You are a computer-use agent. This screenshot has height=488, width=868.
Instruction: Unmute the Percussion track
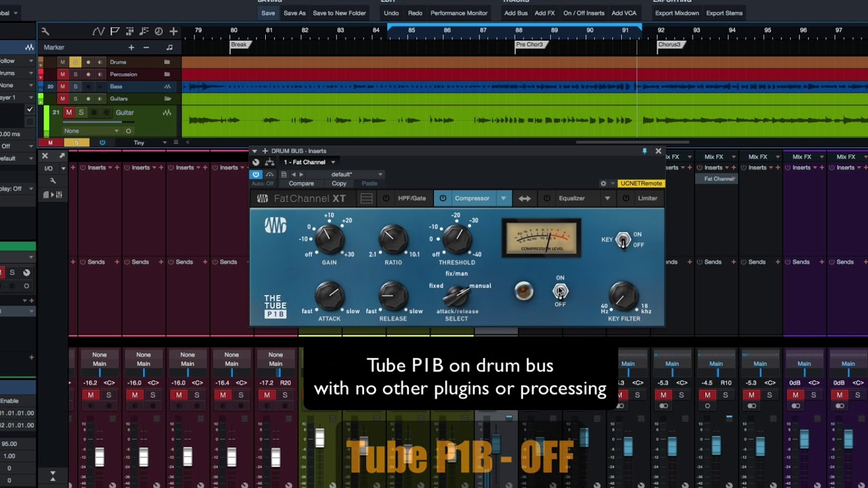tap(62, 74)
